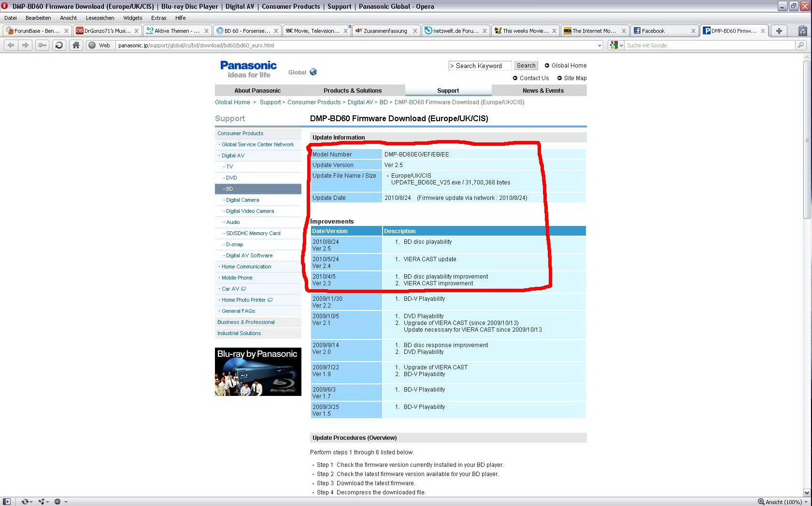Open the Widgets menu

click(x=133, y=18)
